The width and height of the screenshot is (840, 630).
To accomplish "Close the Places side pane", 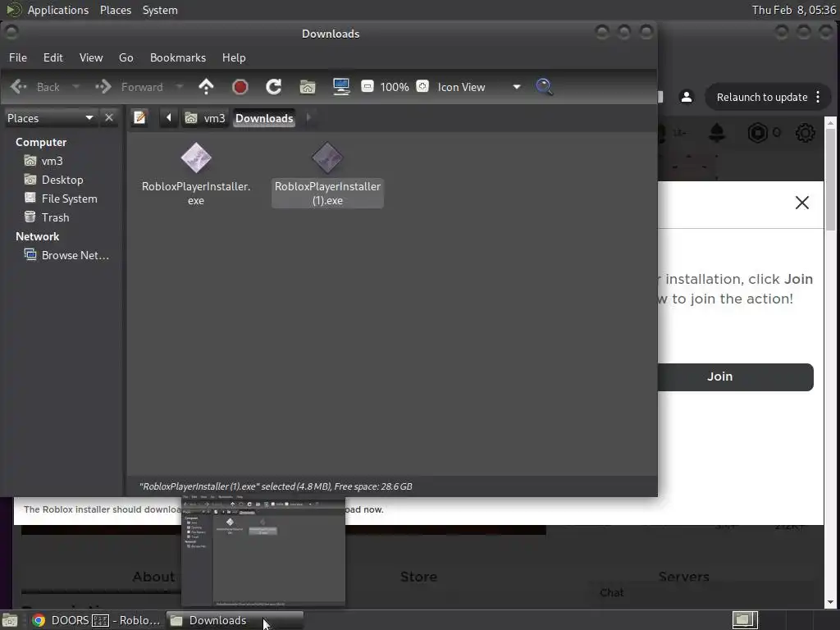I will pos(109,117).
